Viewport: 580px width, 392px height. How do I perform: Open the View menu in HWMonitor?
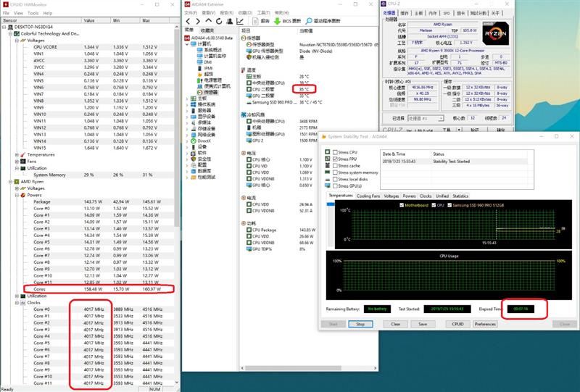pos(18,13)
